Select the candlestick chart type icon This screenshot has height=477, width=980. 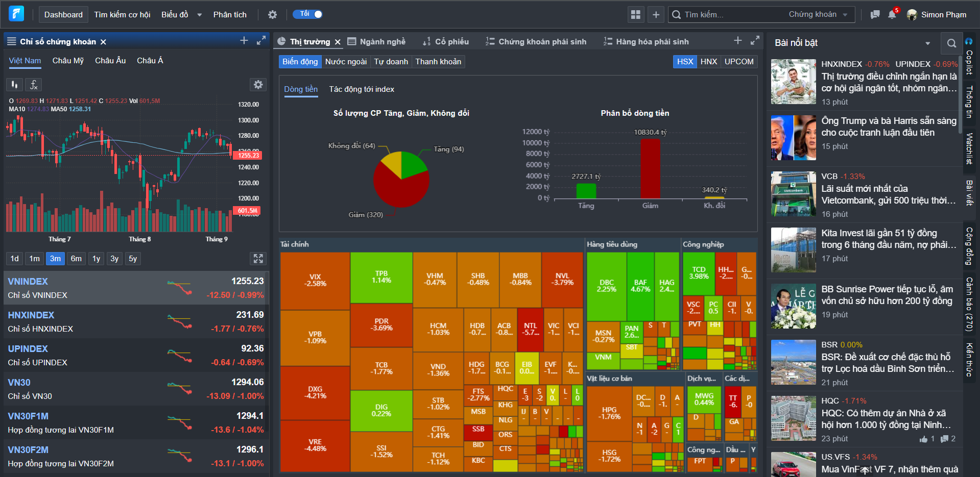point(14,85)
